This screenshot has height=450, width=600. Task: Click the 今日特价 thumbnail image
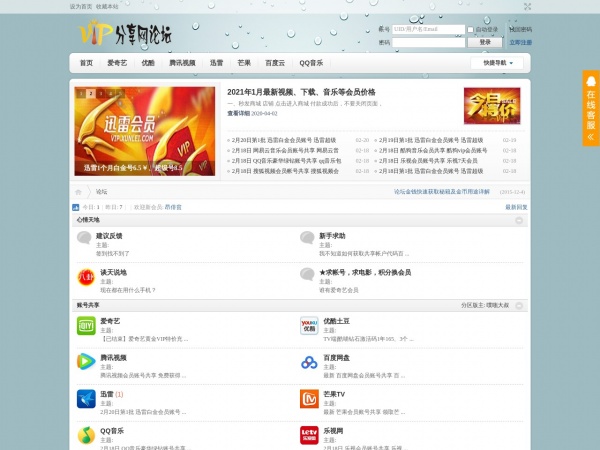point(492,106)
